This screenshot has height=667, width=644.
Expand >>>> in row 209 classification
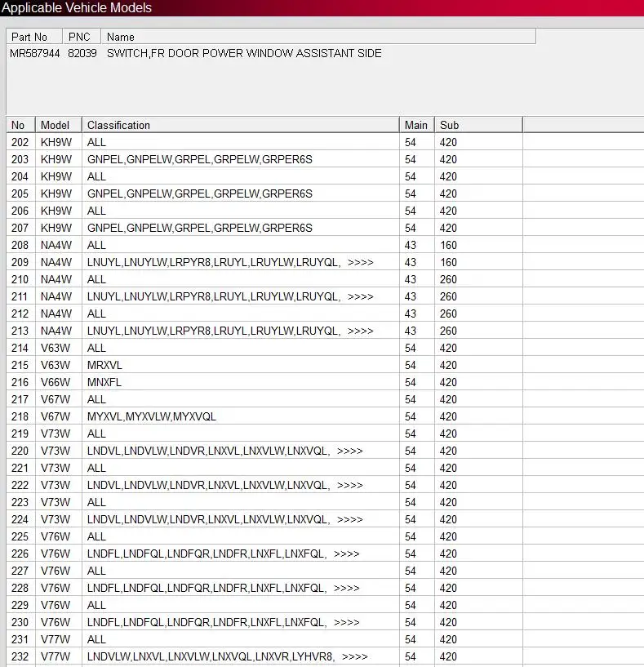point(360,262)
